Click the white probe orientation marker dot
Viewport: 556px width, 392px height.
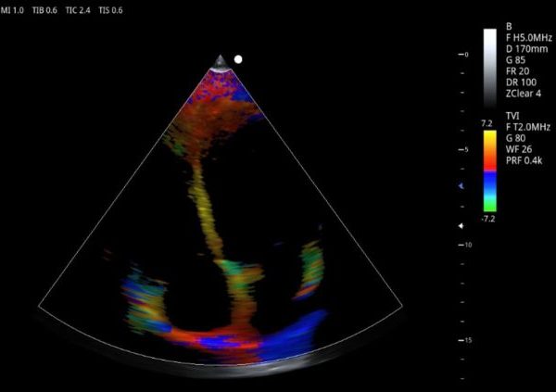click(238, 59)
